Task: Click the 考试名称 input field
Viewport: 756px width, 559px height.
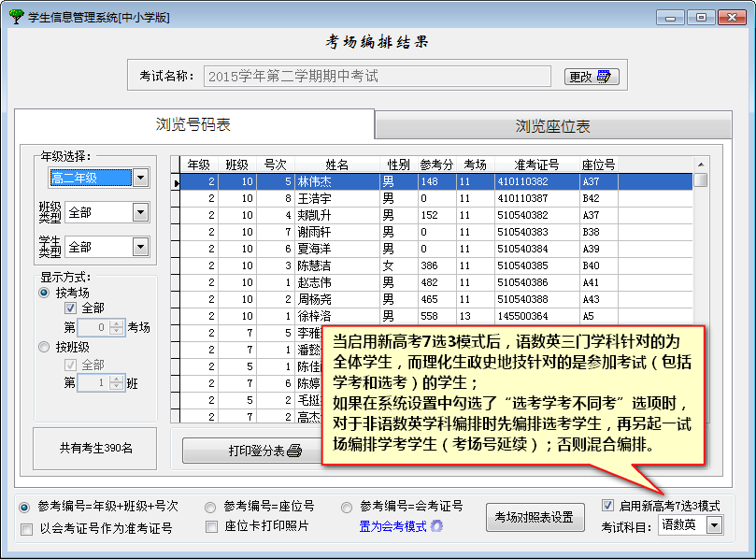Action: coord(378,77)
